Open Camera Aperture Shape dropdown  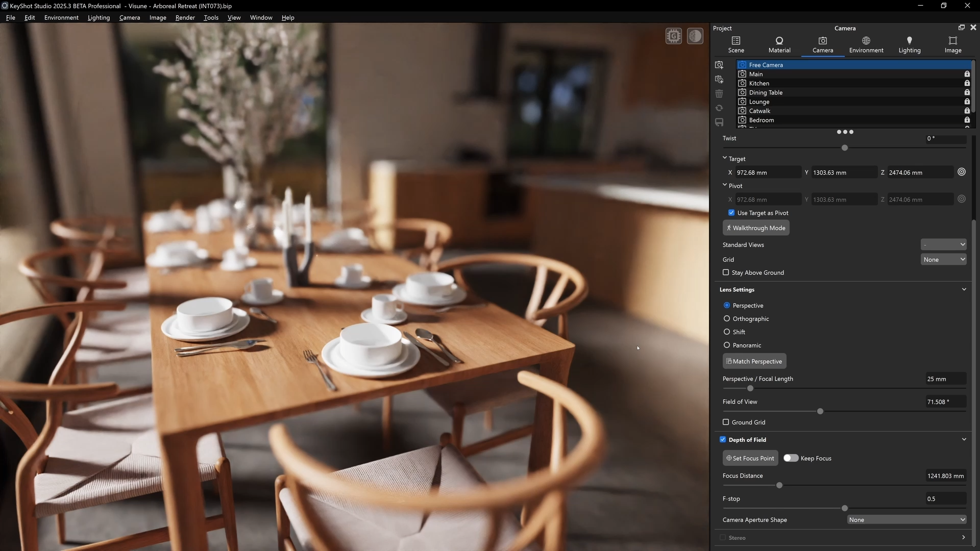906,520
